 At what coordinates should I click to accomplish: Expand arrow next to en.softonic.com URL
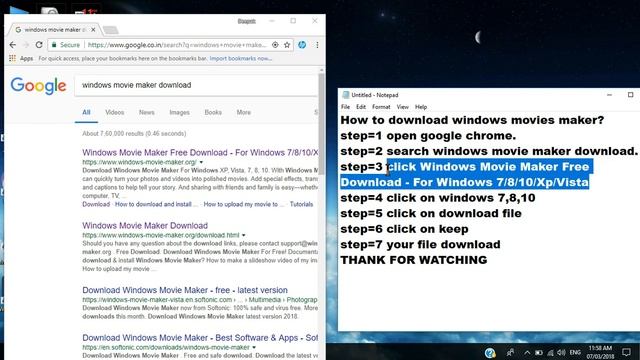point(254,348)
